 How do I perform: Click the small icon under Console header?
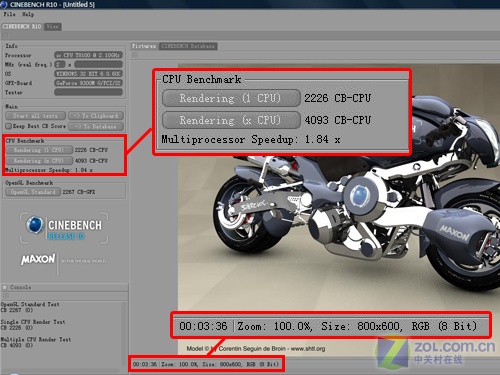pyautogui.click(x=6, y=296)
